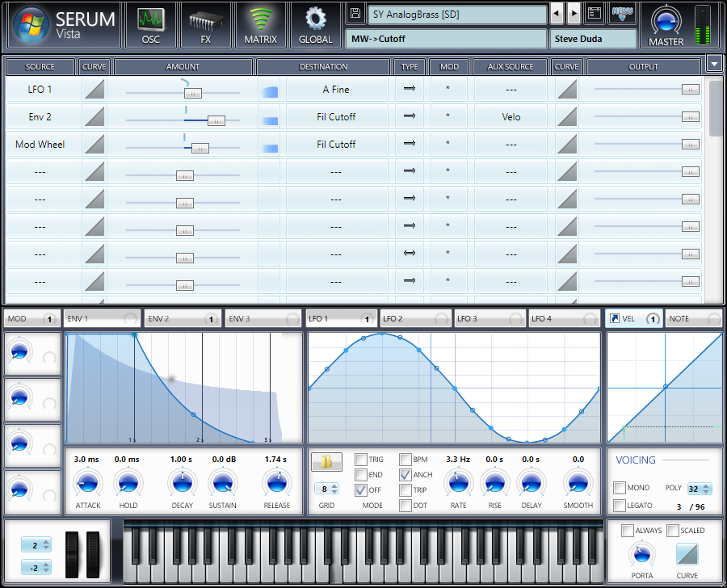Viewport: 727px width, 588px height.
Task: Open the GLOBAL settings page
Action: tap(315, 26)
